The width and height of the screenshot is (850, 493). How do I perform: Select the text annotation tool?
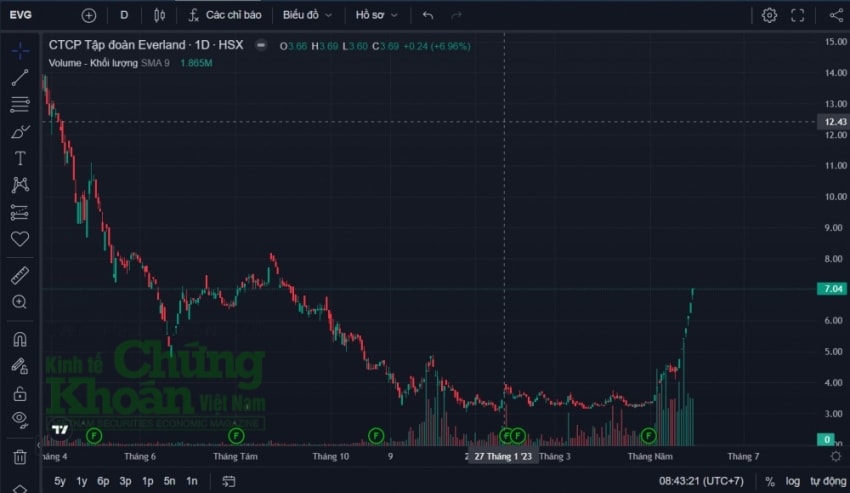20,158
